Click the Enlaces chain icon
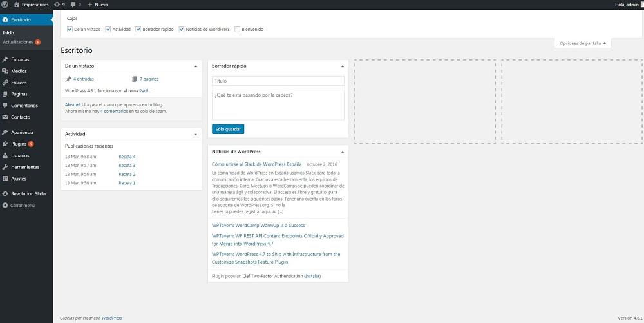This screenshot has width=644, height=323. [x=5, y=83]
